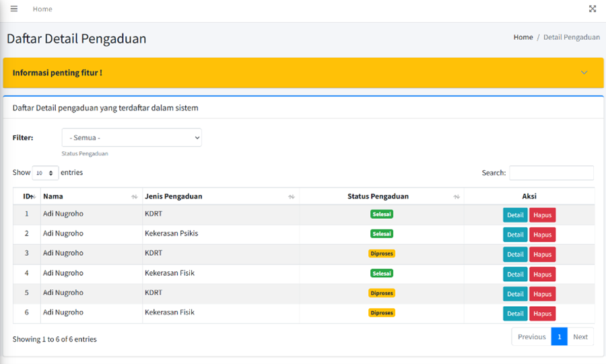This screenshot has width=606, height=364.
Task: Click Hapus on the last row
Action: [542, 314]
